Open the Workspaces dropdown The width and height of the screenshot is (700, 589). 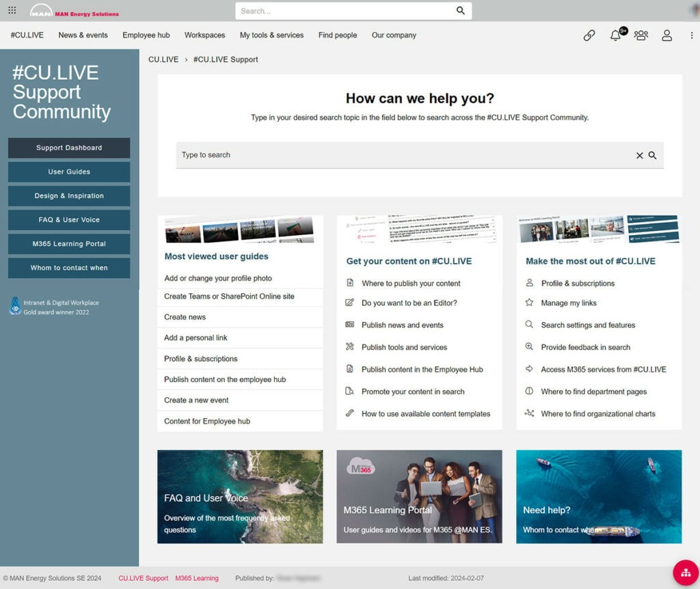(204, 35)
